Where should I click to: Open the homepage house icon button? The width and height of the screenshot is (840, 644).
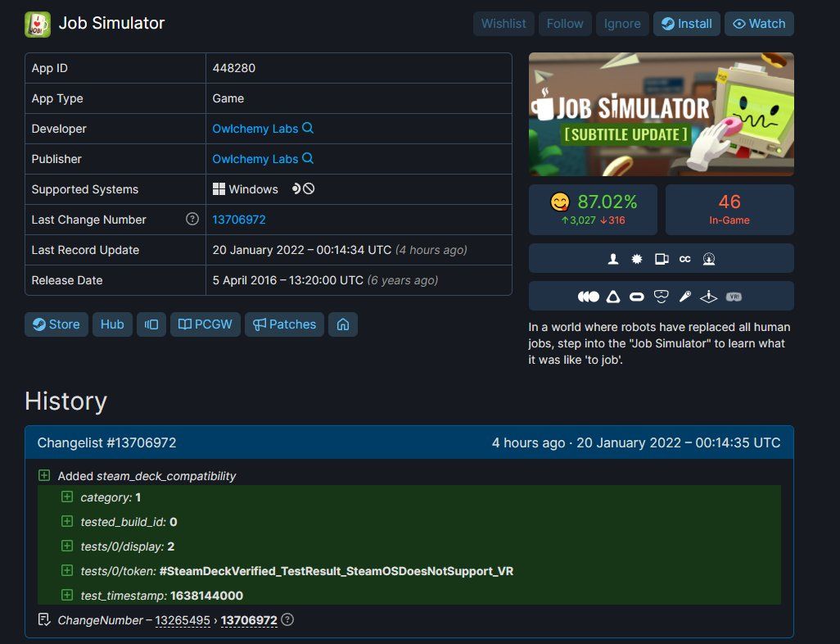[x=343, y=324]
